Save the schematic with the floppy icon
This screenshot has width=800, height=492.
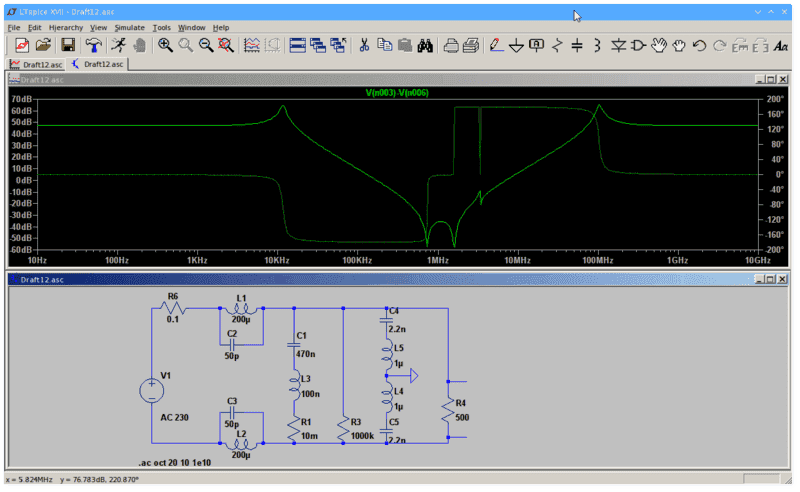point(68,45)
